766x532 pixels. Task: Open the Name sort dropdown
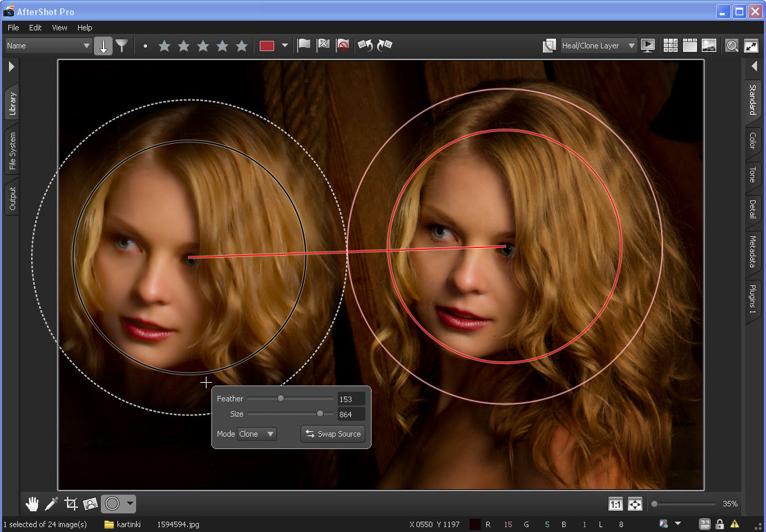pos(48,46)
